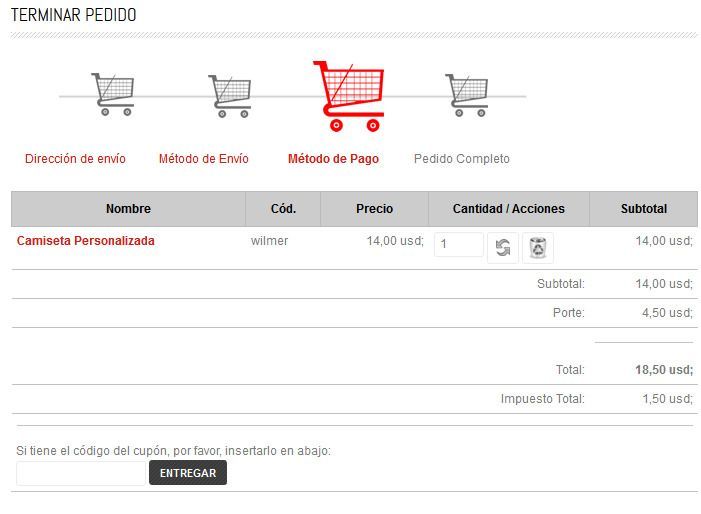
Task: Submit the coupon with the ENTREGAR button
Action: [188, 473]
